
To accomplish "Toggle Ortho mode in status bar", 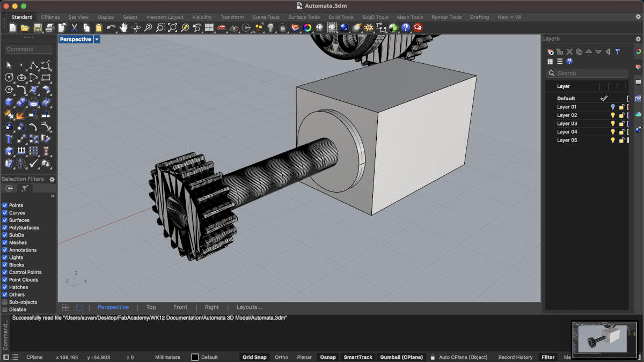I will click(x=281, y=357).
